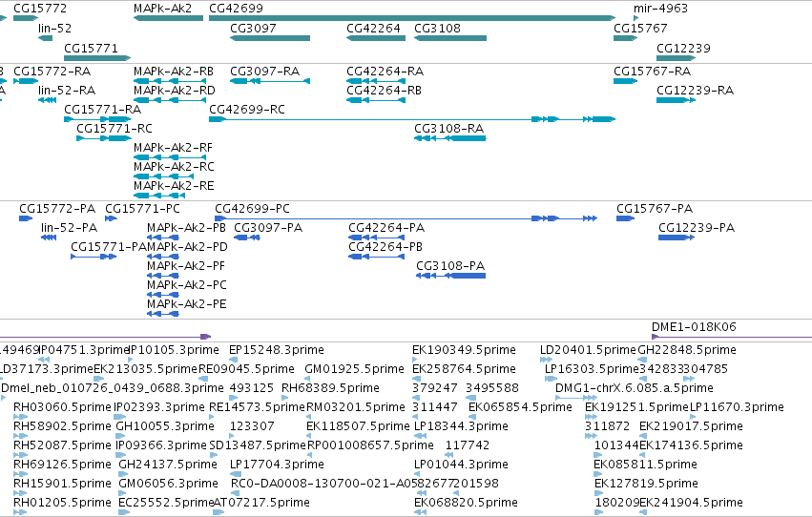Click protein CG3097-PA

coord(247,238)
